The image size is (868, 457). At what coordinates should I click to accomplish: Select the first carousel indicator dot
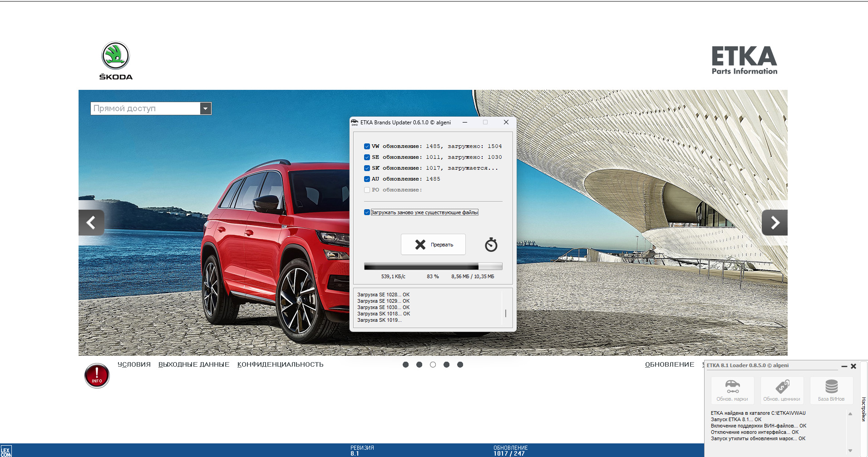click(405, 364)
